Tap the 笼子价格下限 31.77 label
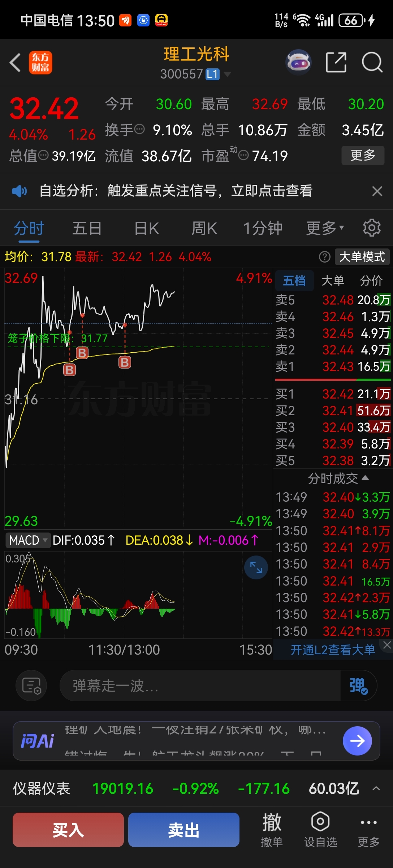Screen dimensions: 393x868 pyautogui.click(x=58, y=338)
